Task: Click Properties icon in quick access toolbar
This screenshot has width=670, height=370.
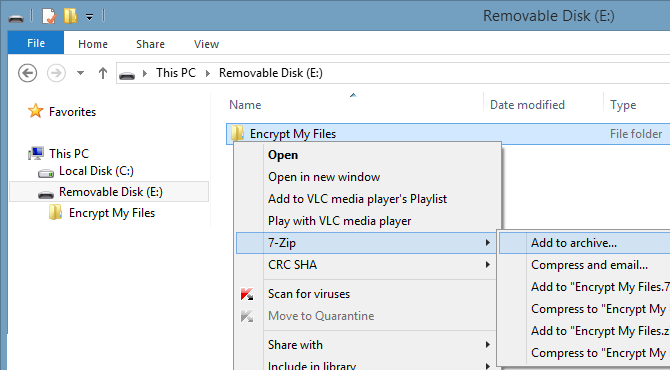Action: pyautogui.click(x=49, y=17)
